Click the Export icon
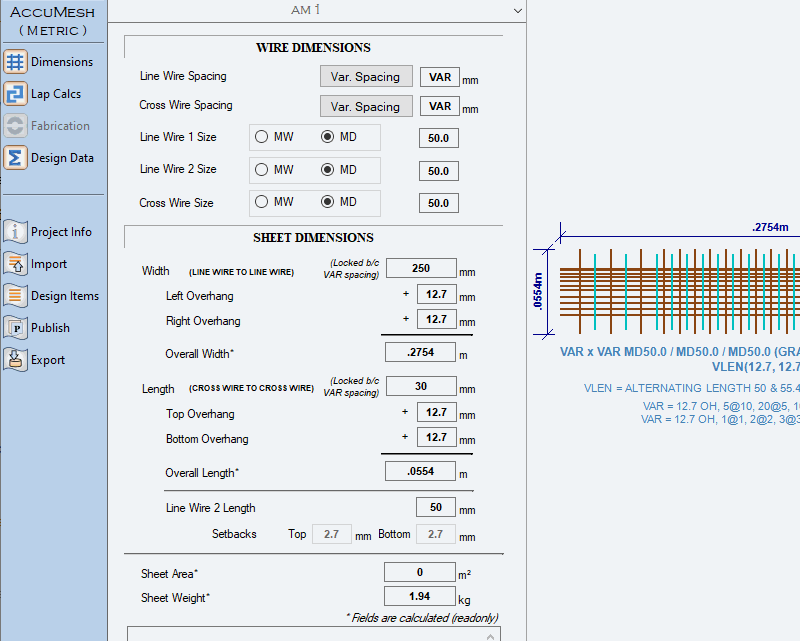Image resolution: width=800 pixels, height=641 pixels. tap(15, 360)
